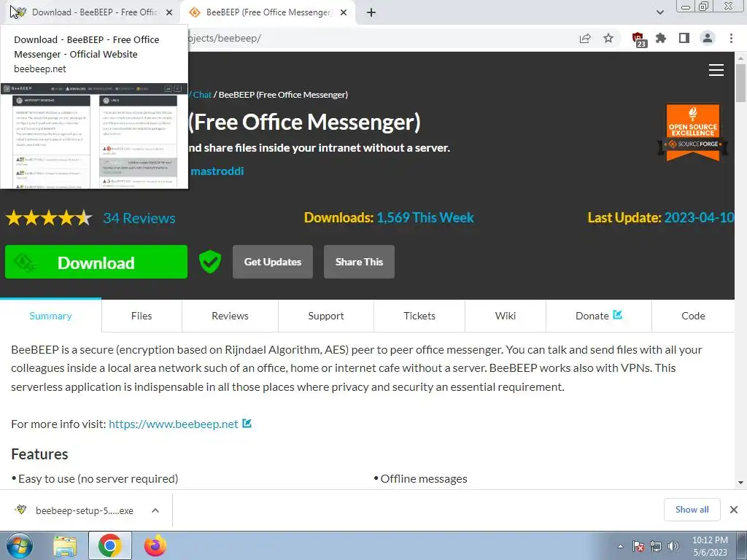Click the vertical scrollbar thumb
The image size is (747, 560).
741,83
